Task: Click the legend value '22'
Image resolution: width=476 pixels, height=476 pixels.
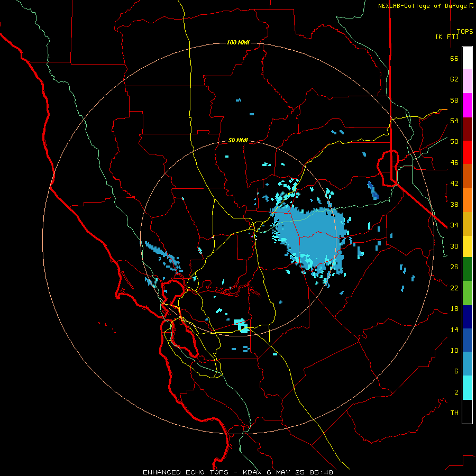Action: 454,288
